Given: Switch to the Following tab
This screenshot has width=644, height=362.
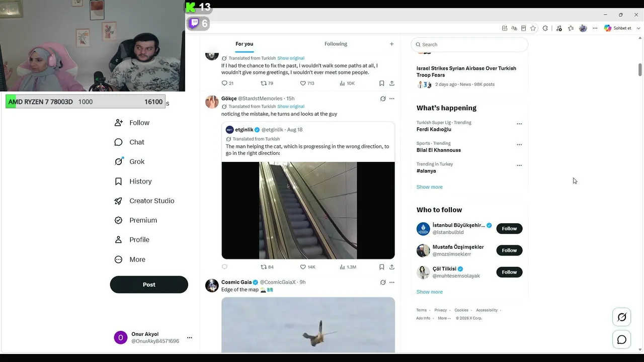Looking at the screenshot, I should [336, 44].
